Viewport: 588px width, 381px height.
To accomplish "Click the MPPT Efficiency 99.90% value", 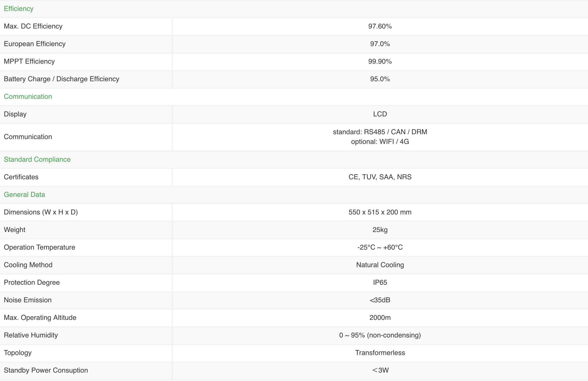I will tap(380, 61).
